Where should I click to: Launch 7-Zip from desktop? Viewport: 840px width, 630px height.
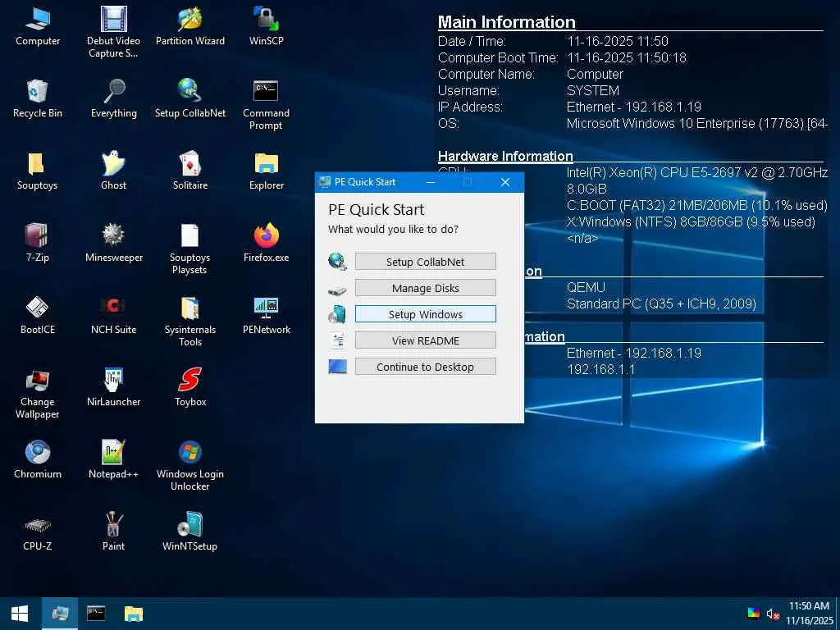coord(38,243)
